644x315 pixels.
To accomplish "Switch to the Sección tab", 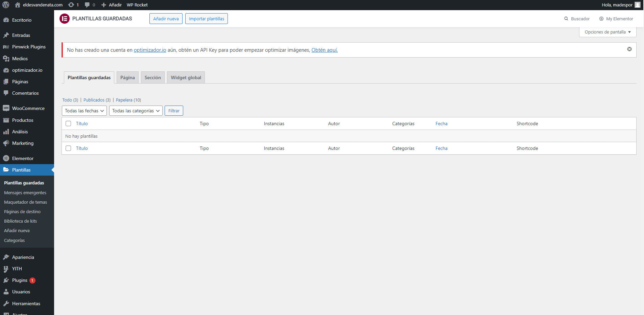I will (x=153, y=77).
